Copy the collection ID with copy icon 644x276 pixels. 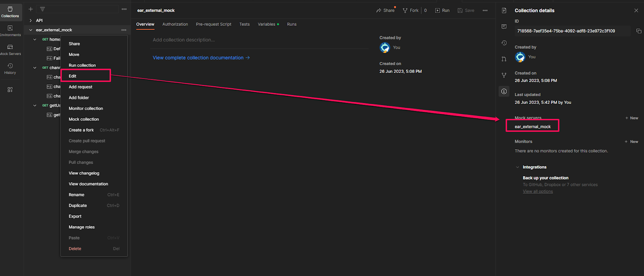(639, 31)
